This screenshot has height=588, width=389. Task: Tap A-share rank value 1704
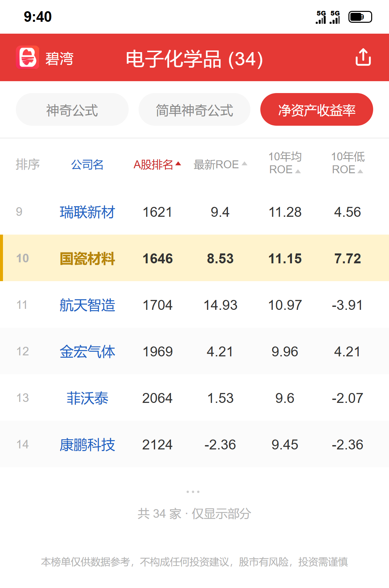point(157,305)
